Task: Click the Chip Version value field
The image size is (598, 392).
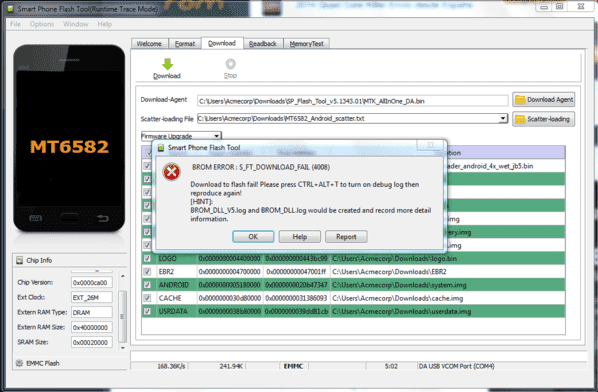Action: pos(92,283)
